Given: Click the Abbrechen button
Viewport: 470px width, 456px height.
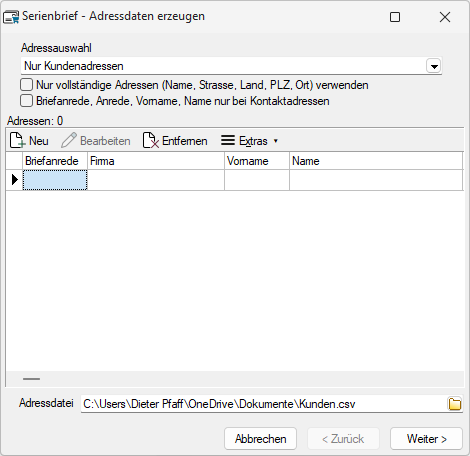Looking at the screenshot, I should pyautogui.click(x=260, y=439).
